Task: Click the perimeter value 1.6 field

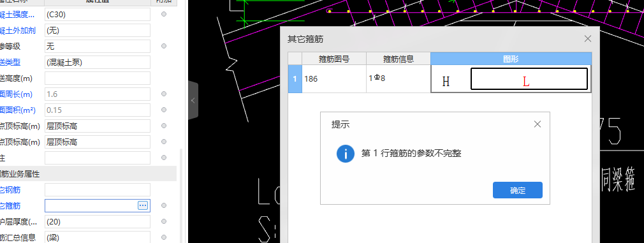Action: (98, 94)
